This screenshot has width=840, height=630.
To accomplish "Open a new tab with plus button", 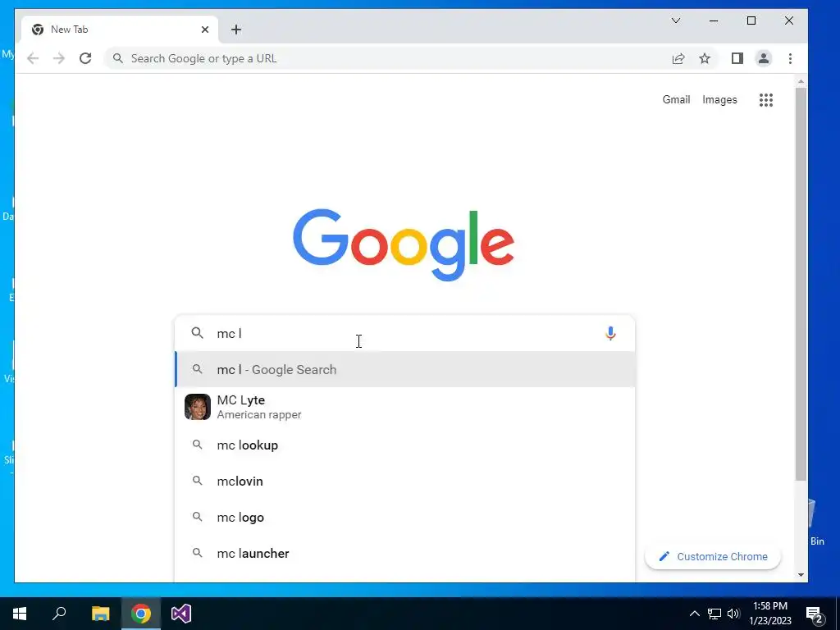I will [x=236, y=30].
